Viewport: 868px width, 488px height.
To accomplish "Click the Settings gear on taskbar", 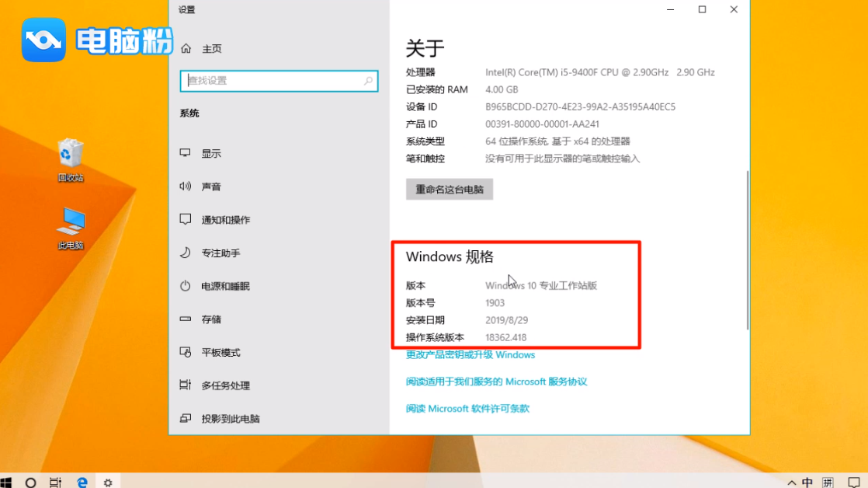I will [x=108, y=483].
